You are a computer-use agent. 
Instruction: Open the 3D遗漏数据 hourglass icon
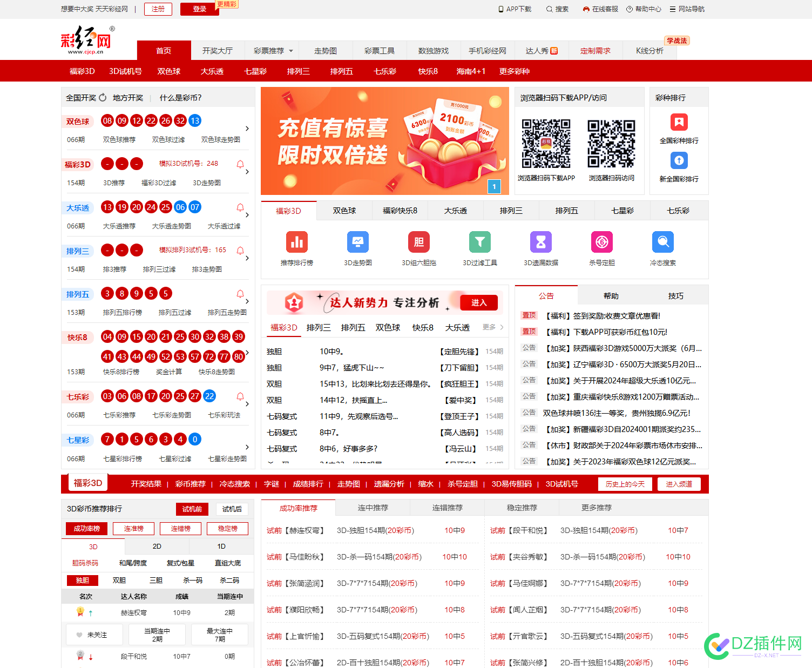click(x=541, y=242)
